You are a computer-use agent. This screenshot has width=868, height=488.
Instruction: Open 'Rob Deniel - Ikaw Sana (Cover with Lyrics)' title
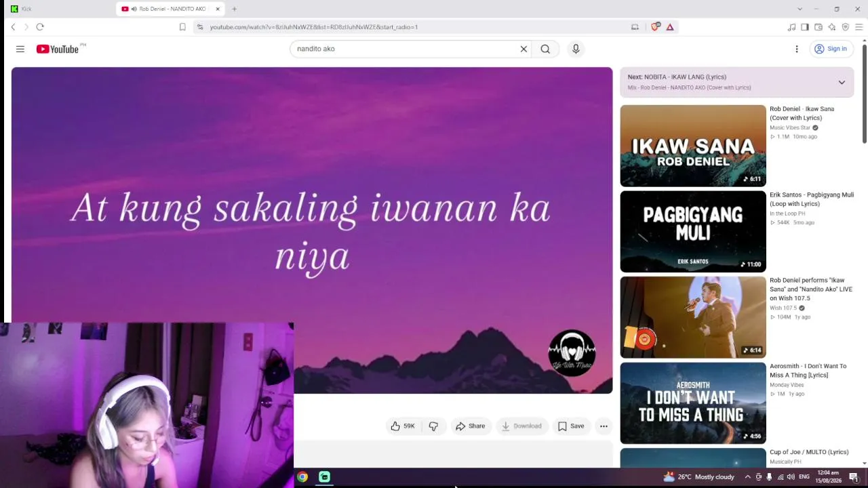802,113
